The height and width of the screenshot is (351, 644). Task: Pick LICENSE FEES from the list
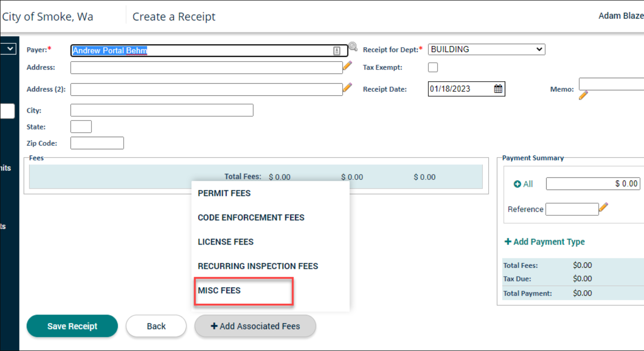(x=225, y=242)
